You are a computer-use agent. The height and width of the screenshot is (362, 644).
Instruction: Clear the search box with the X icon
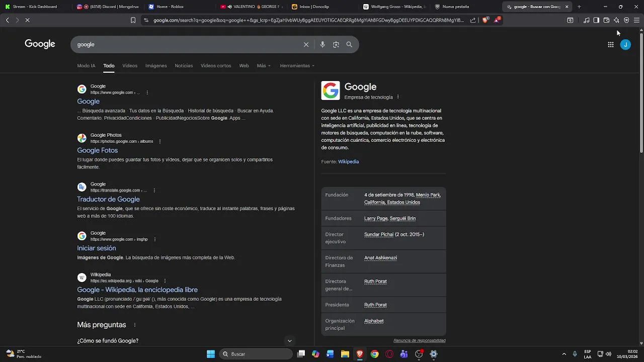pyautogui.click(x=306, y=44)
